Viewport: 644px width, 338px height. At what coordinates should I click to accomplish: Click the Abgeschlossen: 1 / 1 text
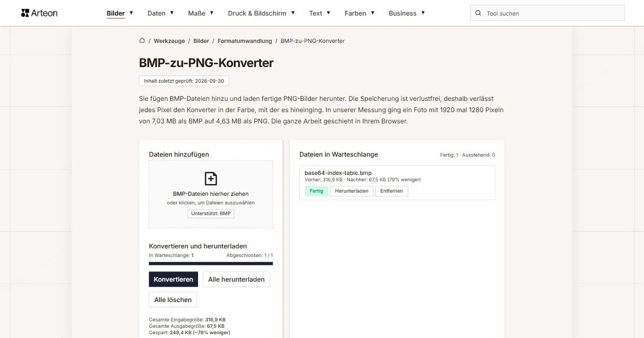click(250, 255)
